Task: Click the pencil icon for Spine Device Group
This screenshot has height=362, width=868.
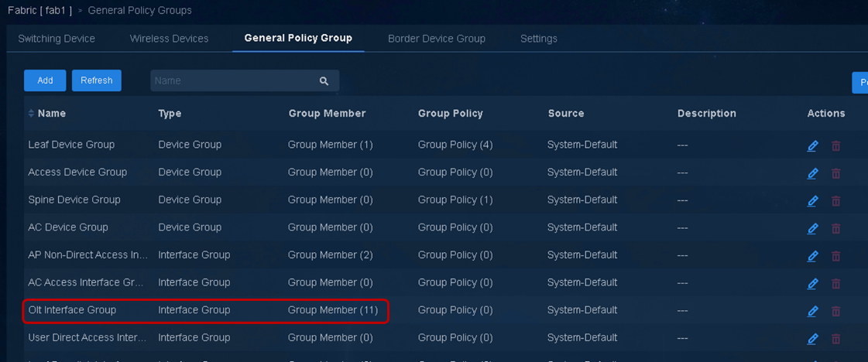Action: click(x=812, y=201)
